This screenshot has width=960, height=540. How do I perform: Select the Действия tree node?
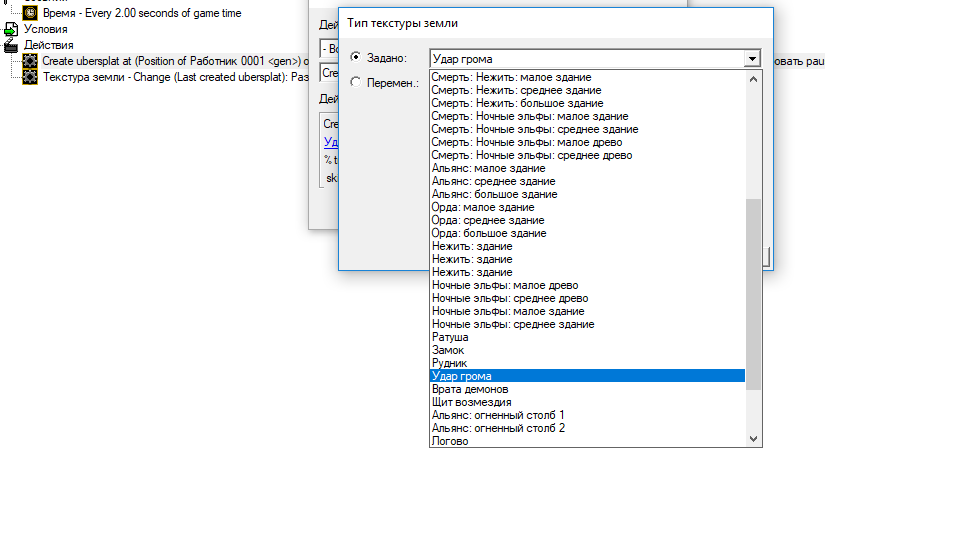(48, 45)
